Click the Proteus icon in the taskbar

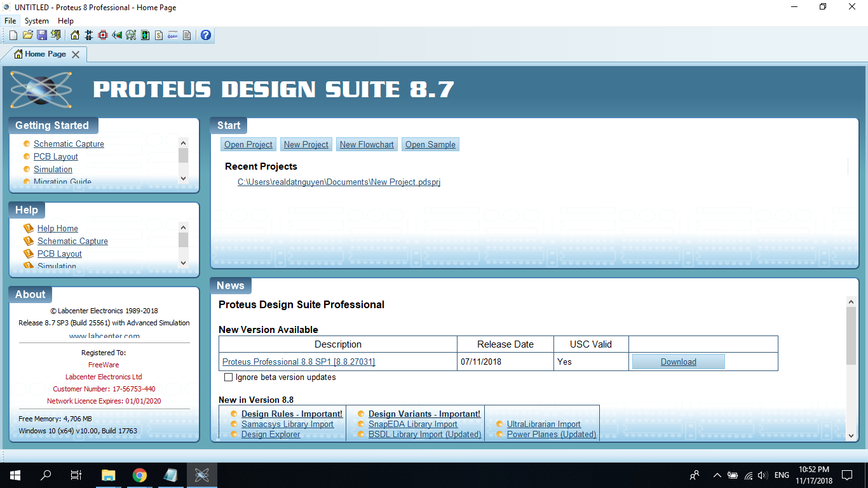click(x=202, y=475)
